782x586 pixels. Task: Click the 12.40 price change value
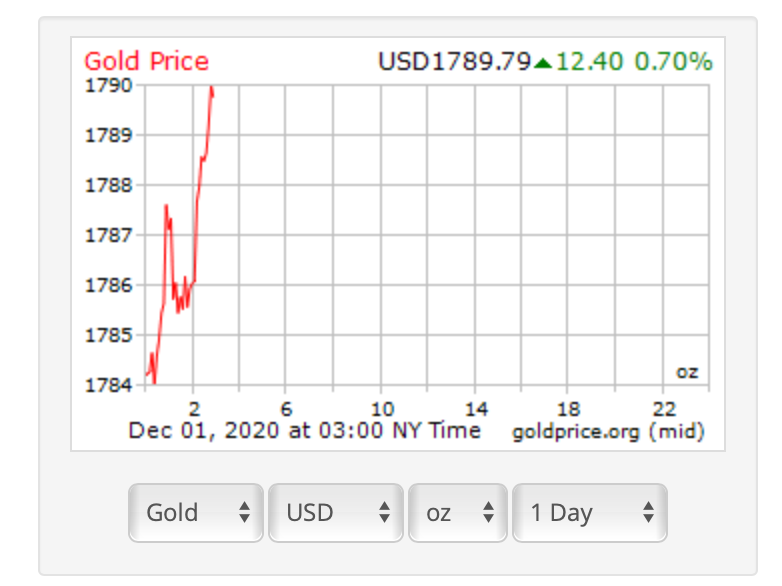point(589,62)
